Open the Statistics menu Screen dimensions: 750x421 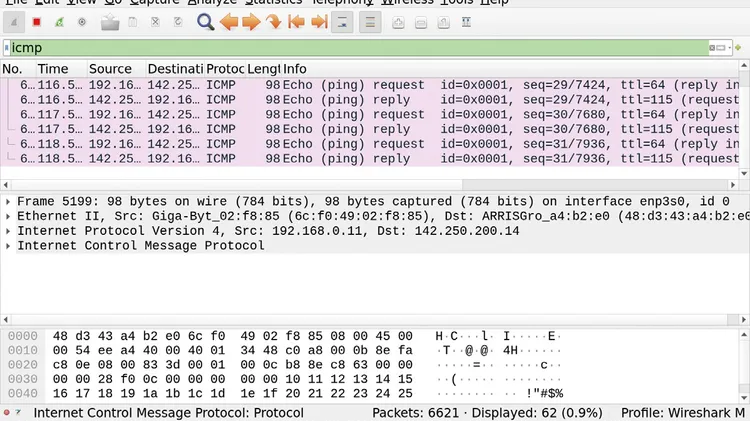pyautogui.click(x=274, y=2)
